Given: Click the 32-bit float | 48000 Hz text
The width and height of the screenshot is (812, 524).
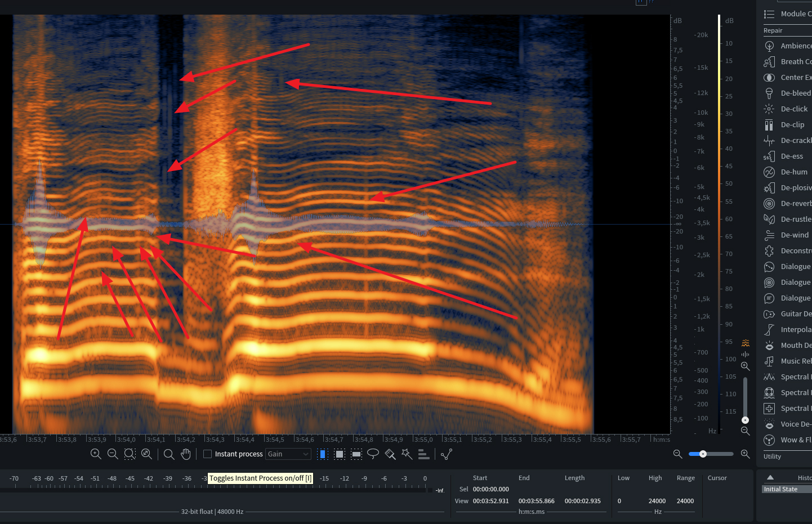Looking at the screenshot, I should (212, 512).
